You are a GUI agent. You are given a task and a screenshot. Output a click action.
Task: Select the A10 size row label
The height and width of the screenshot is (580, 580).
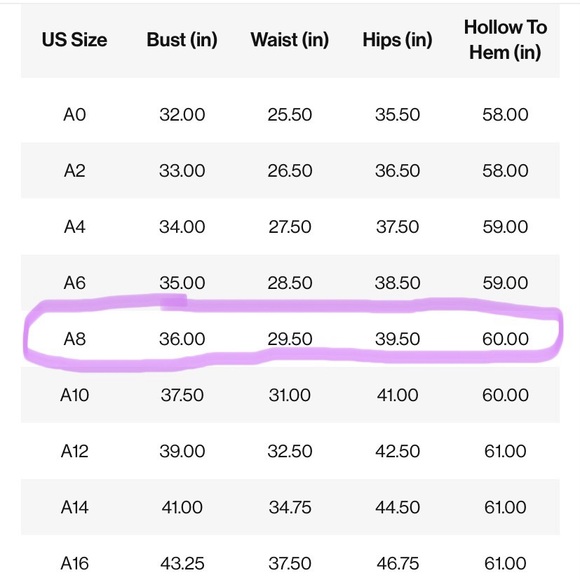(74, 395)
